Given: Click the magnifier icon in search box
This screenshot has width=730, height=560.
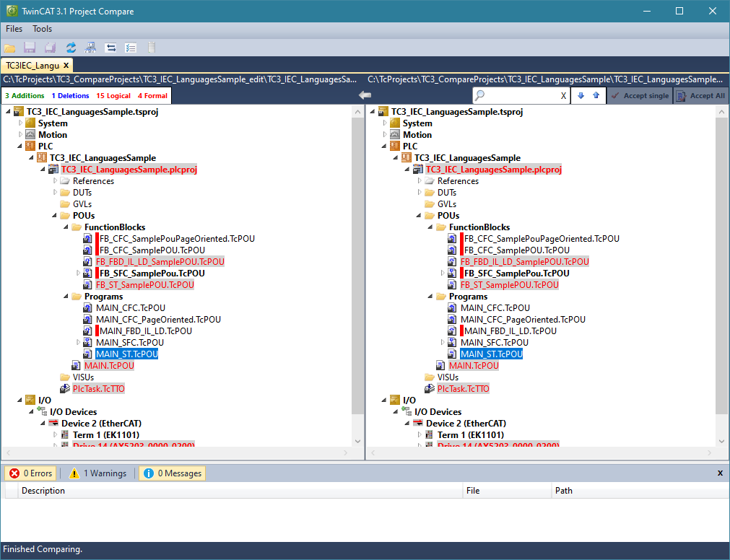Looking at the screenshot, I should pyautogui.click(x=479, y=95).
